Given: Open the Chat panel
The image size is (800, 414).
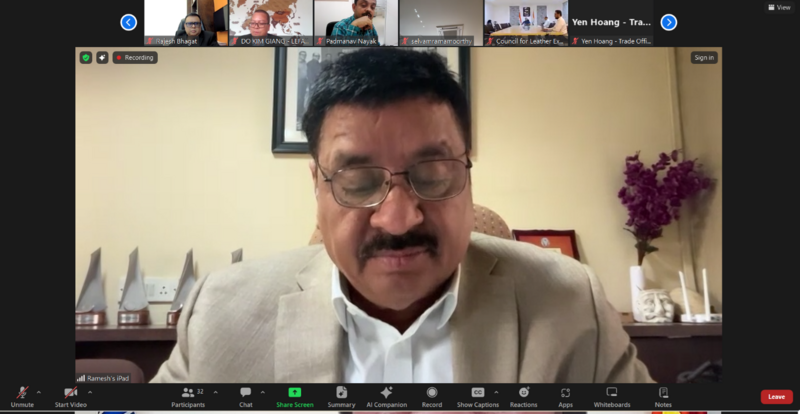Looking at the screenshot, I should pos(245,396).
